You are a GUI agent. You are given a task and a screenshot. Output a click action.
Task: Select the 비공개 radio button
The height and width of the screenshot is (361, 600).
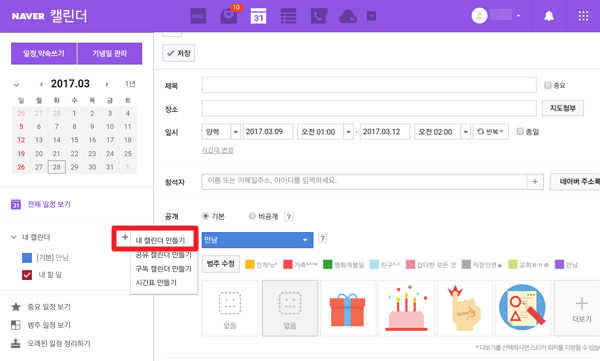tap(252, 216)
